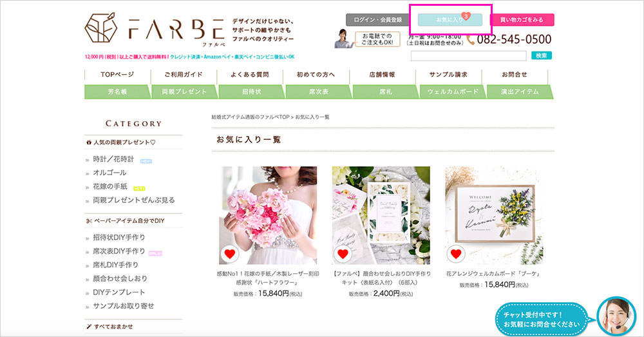Open the 招待状 category tab
The height and width of the screenshot is (337, 644).
(250, 91)
